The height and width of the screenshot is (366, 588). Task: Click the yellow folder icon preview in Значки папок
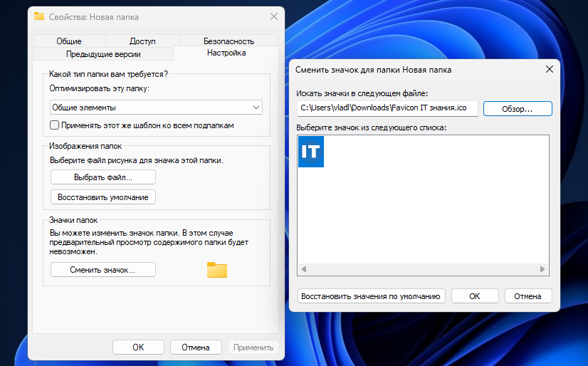click(217, 270)
